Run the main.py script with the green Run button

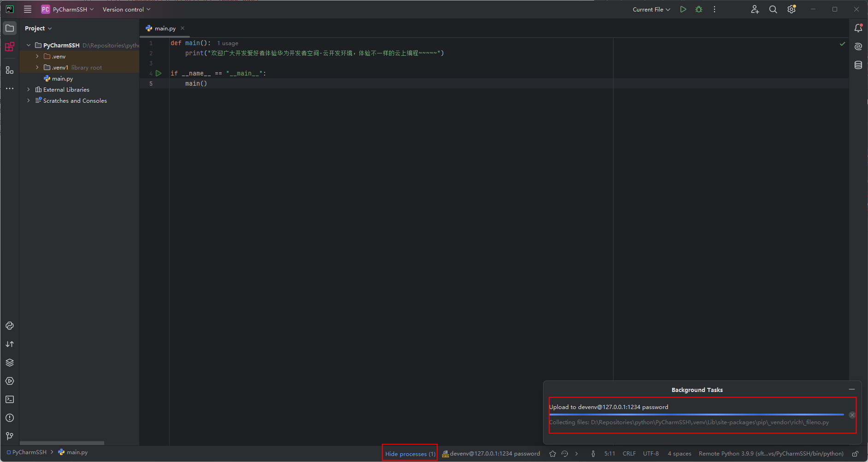684,9
